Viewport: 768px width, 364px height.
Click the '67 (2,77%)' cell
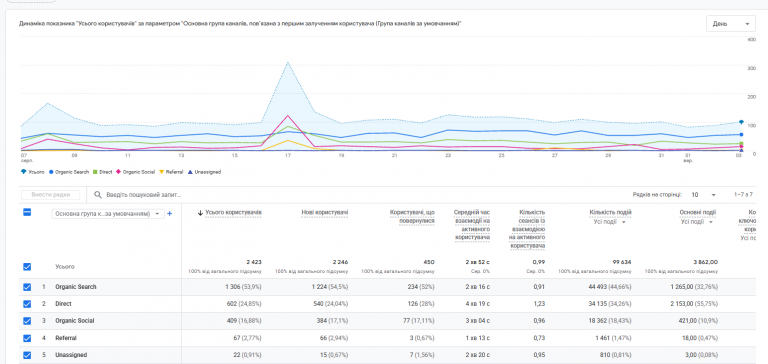coord(249,338)
